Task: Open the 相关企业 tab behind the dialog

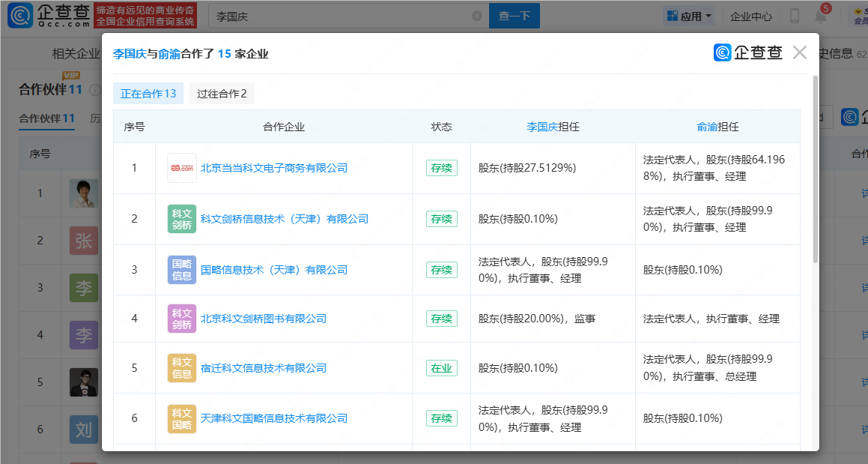Action: point(76,54)
